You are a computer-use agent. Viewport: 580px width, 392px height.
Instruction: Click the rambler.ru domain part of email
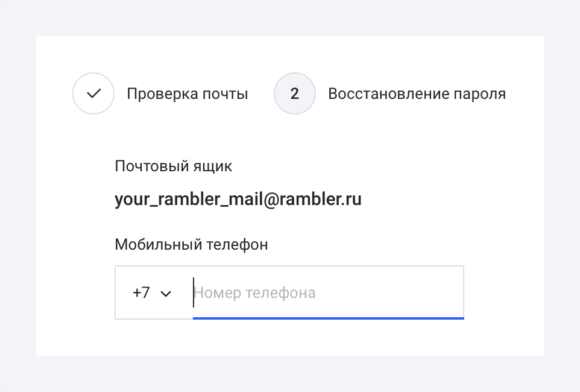320,199
